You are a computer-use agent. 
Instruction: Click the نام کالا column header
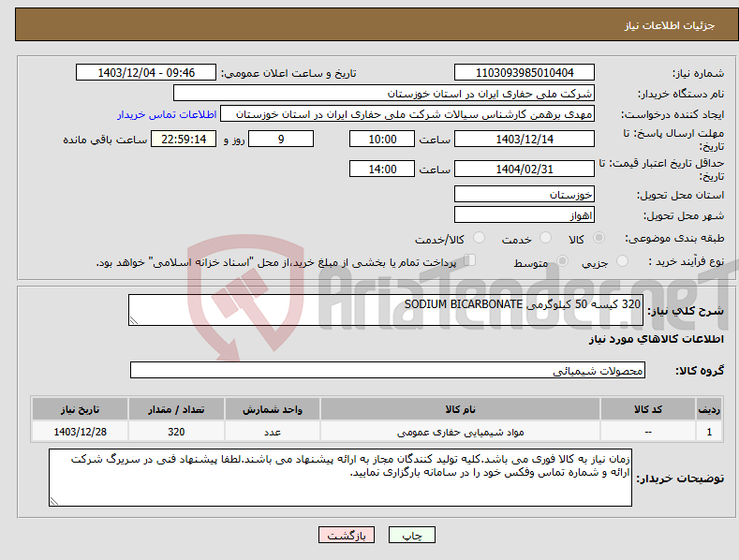(x=460, y=409)
